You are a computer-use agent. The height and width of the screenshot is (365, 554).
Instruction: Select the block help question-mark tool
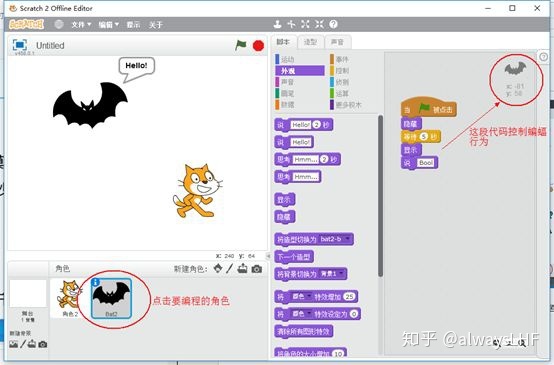click(x=333, y=24)
